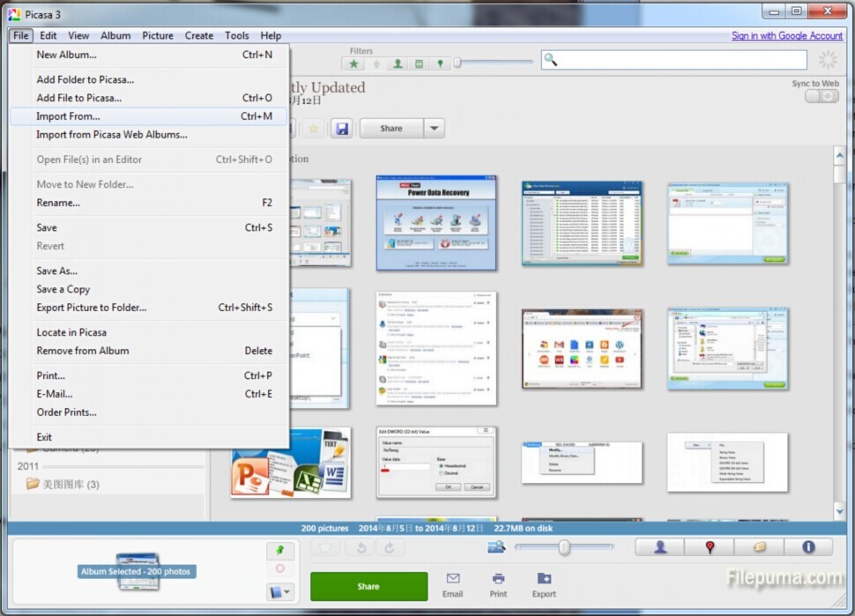Screen dimensions: 855x616
Task: Click the green pin hold-items button
Action: (x=280, y=550)
